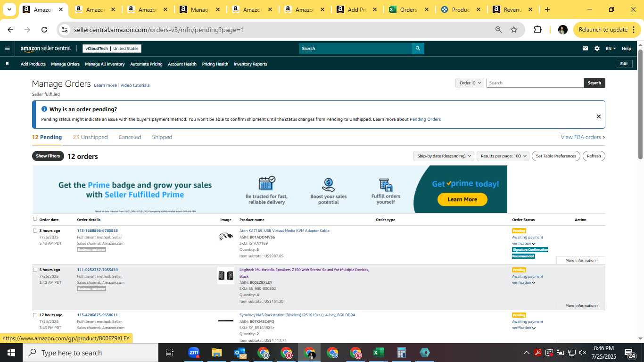Click the Refresh orders button

(594, 156)
